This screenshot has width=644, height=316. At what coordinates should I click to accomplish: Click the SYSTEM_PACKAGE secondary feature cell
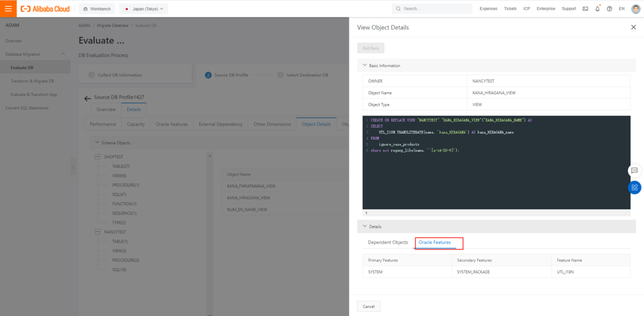(x=501, y=272)
